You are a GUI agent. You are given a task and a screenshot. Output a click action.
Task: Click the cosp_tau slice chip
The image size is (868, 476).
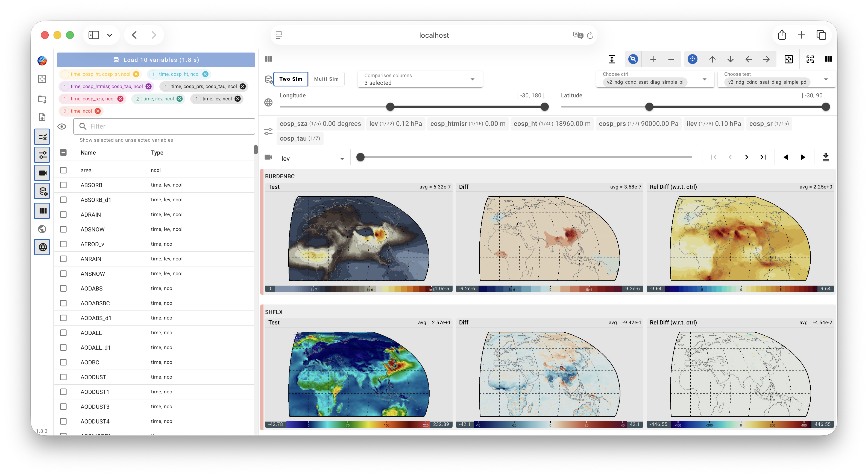[300, 138]
